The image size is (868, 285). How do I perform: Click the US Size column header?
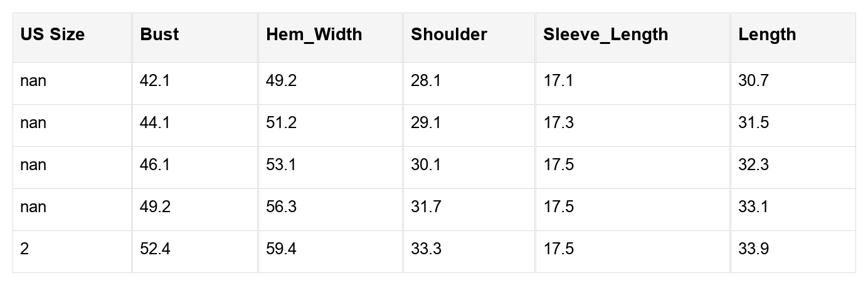click(x=52, y=35)
